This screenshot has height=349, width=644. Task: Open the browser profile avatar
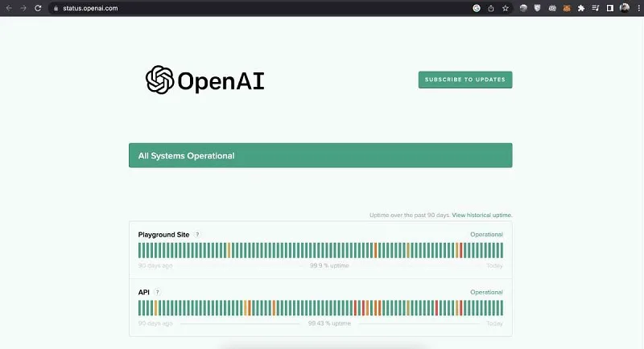[x=625, y=8]
